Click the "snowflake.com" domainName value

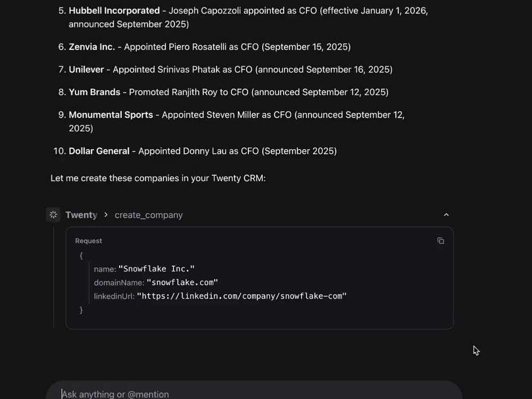(182, 282)
